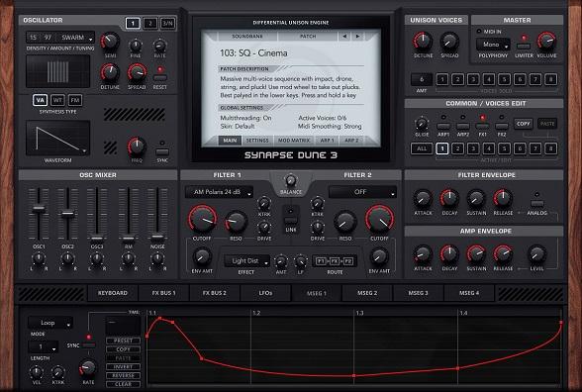Image resolution: width=582 pixels, height=392 pixels.
Task: Click the effect AMT knob
Action: [281, 262]
